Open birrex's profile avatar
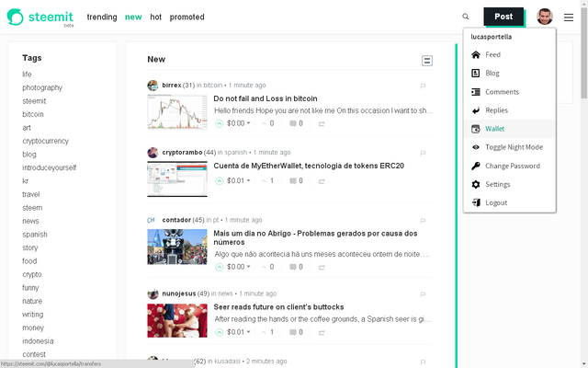This screenshot has width=588, height=368. point(153,86)
